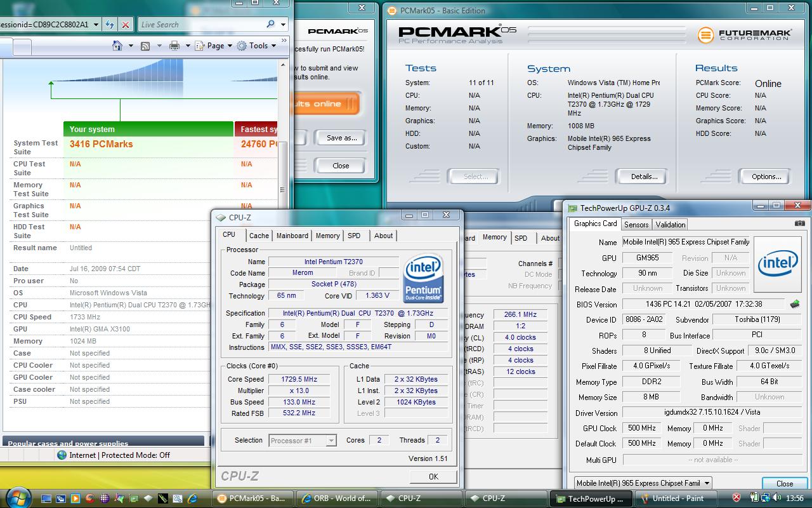Click the GPU-Z BIOS save chip icon
The image size is (812, 508).
[794, 304]
